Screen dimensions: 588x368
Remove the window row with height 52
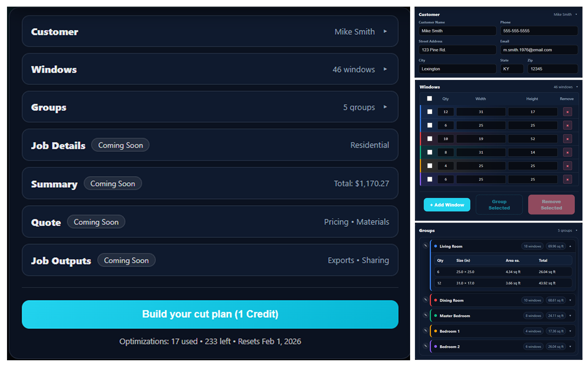(567, 139)
